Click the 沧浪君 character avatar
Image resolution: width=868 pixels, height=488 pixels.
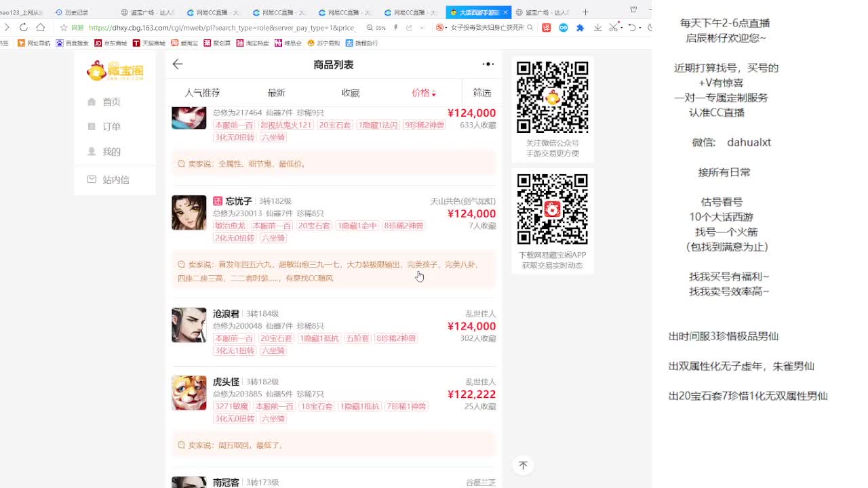189,325
